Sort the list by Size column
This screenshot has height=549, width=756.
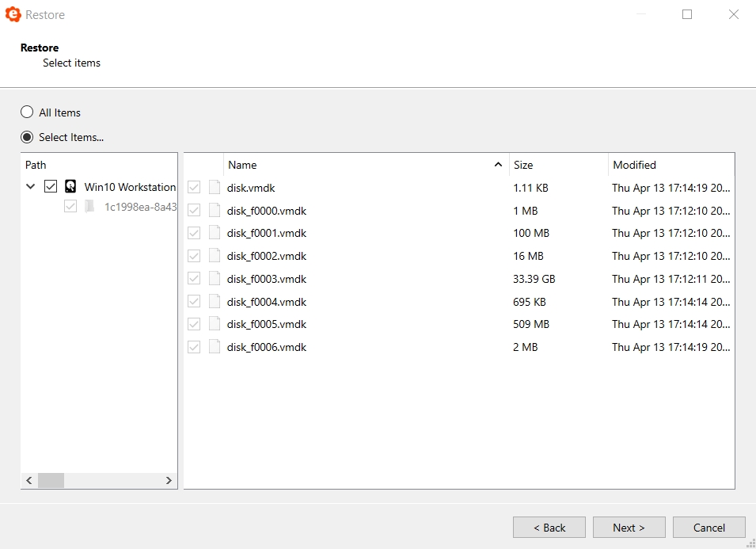(559, 165)
